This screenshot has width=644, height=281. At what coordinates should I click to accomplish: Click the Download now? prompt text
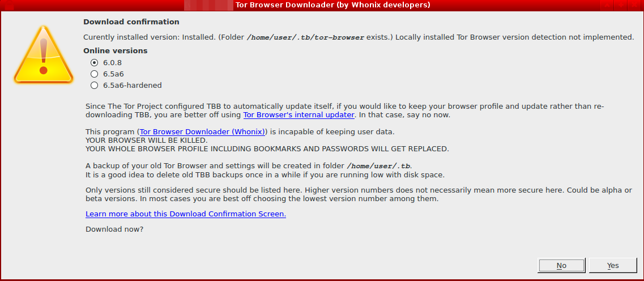114,229
